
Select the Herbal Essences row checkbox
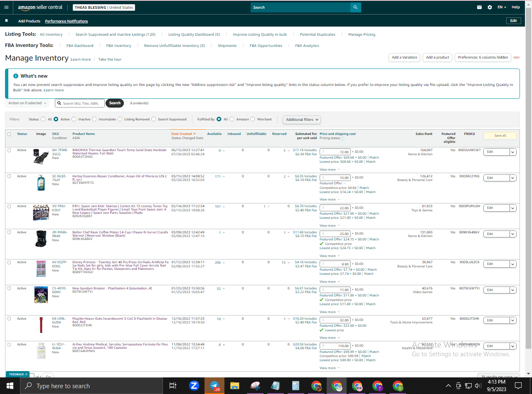pos(9,176)
